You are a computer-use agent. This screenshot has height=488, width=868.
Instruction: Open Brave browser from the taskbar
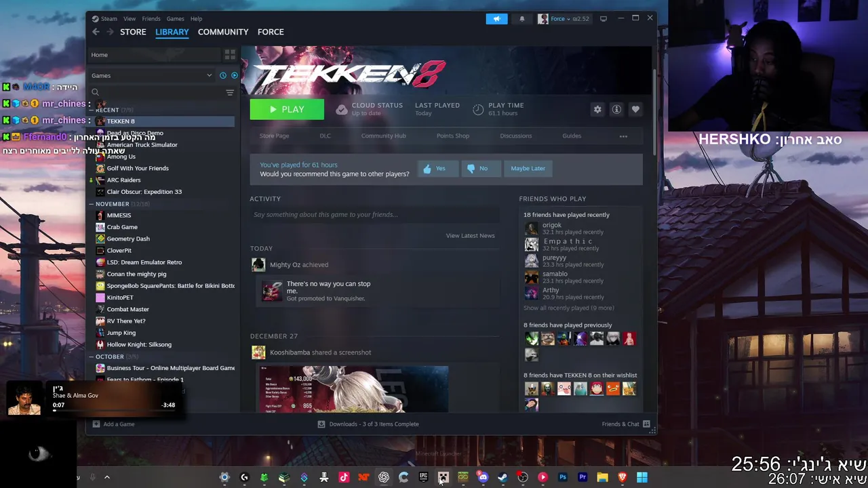(622, 477)
